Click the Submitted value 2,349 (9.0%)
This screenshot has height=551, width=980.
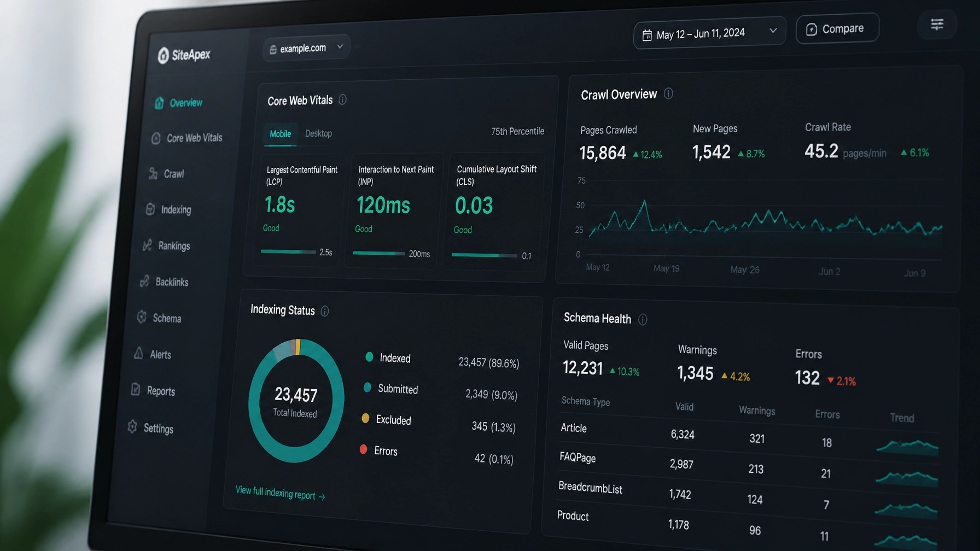click(491, 395)
